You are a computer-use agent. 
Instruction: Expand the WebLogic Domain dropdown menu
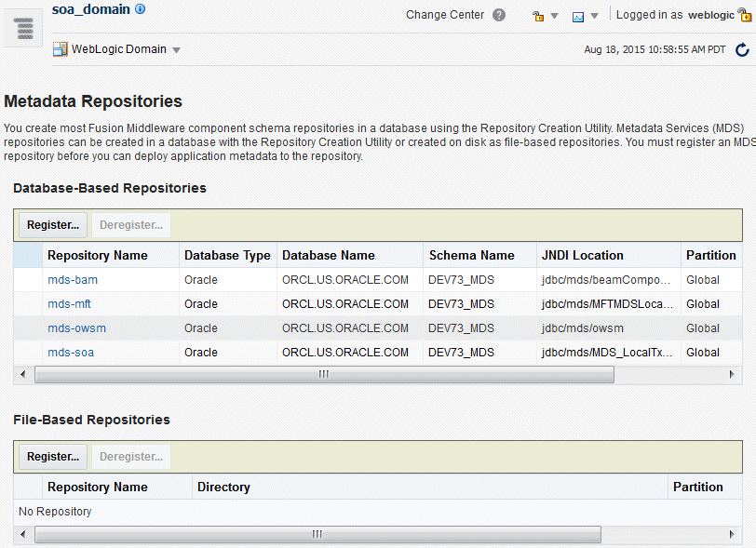click(x=177, y=50)
